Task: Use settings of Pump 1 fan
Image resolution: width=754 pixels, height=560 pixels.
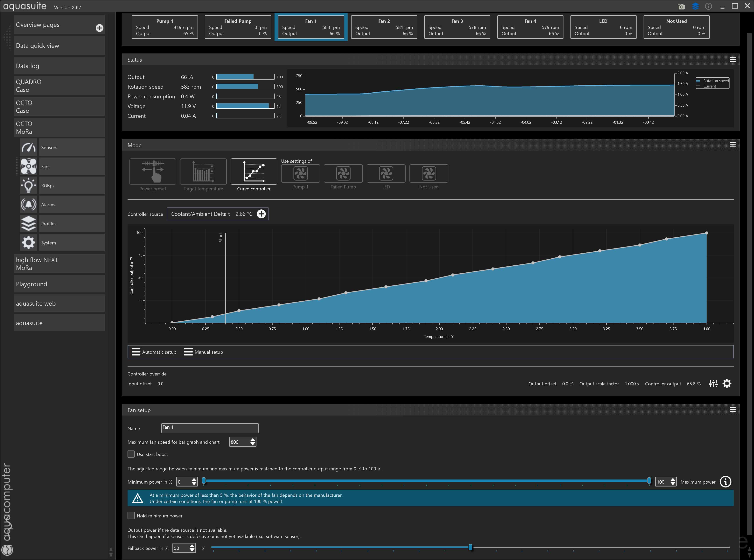Action: (x=300, y=174)
